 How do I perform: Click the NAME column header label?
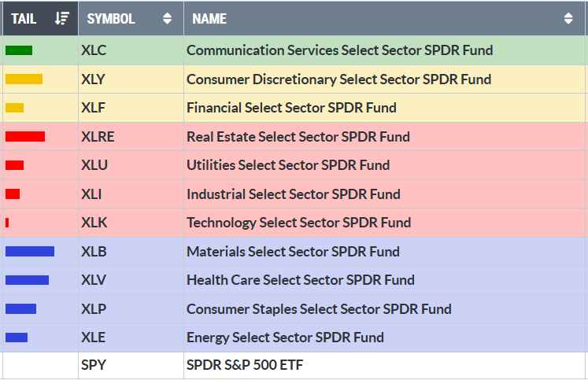[209, 18]
